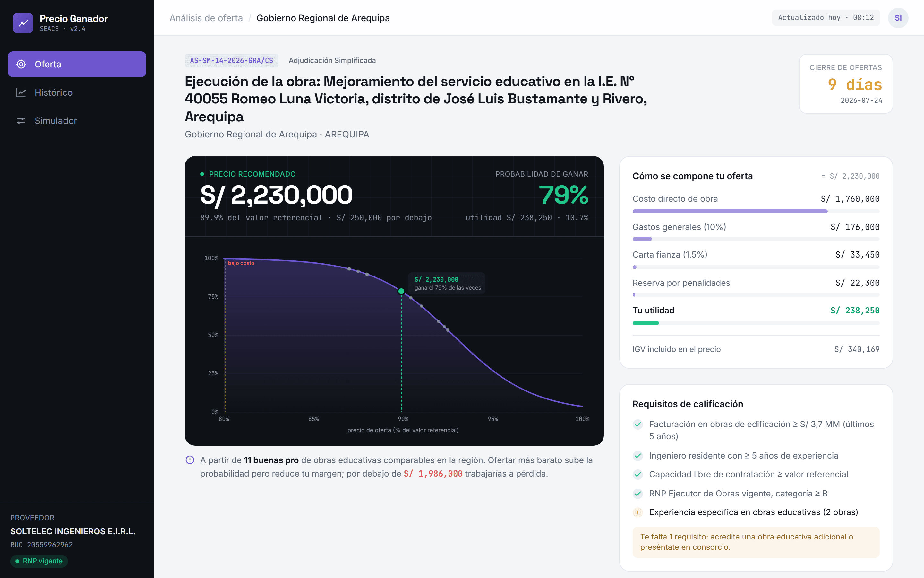The image size is (924, 578).
Task: Open the Histórico section
Action: (x=77, y=92)
